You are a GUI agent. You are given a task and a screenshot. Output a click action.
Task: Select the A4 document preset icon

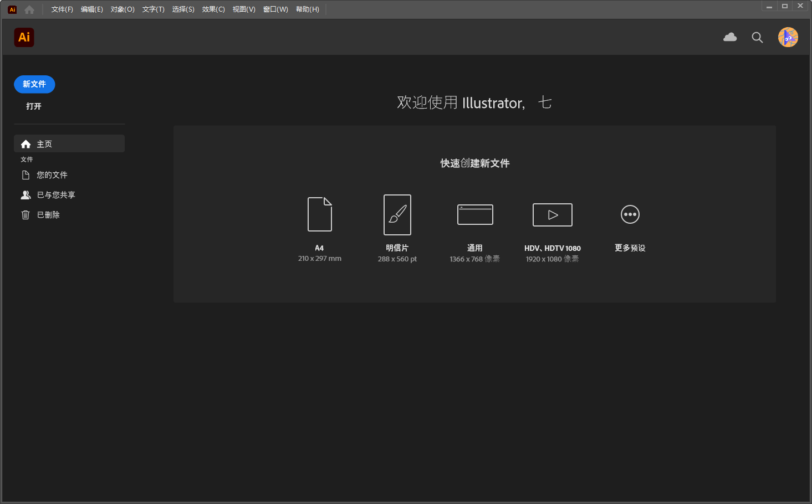[x=319, y=214]
